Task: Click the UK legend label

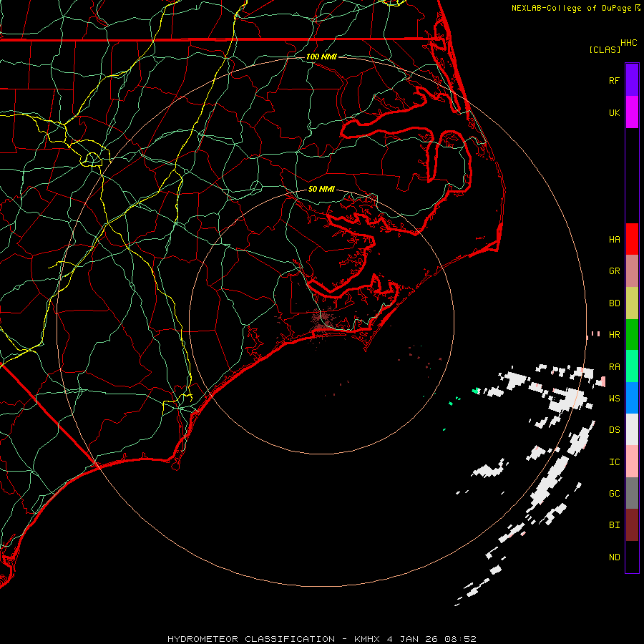Action: [x=614, y=112]
